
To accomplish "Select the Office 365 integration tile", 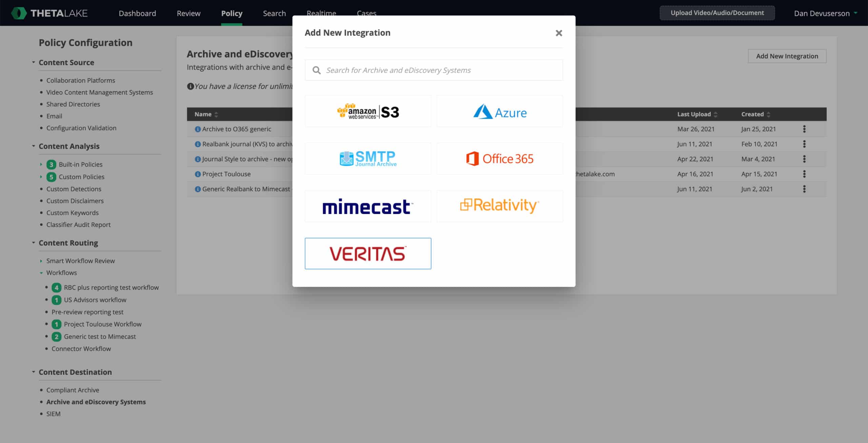I will [500, 158].
